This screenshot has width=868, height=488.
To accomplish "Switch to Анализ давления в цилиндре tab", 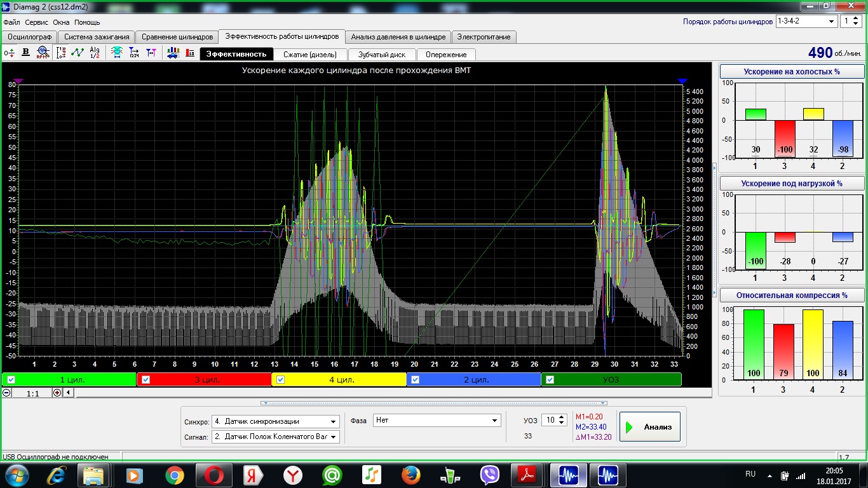I will (x=398, y=37).
